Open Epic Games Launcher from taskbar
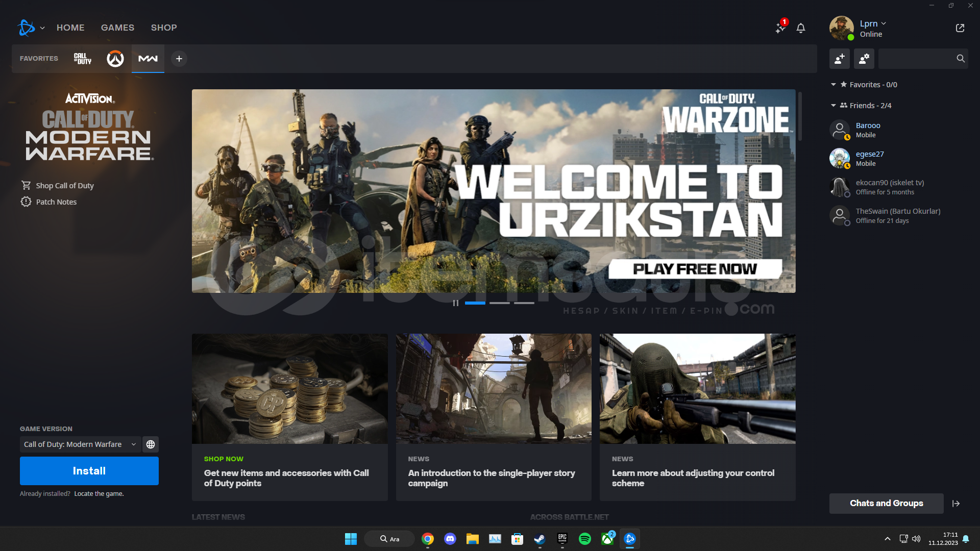This screenshot has height=551, width=980. click(562, 539)
